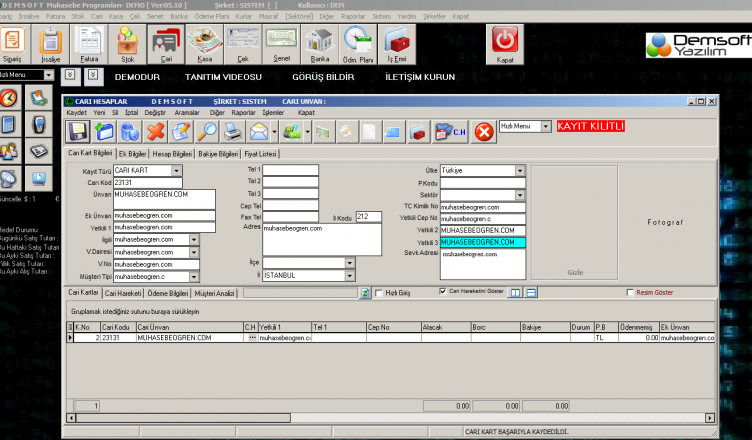Switch to the Ek Bilgiler tab

[132, 154]
